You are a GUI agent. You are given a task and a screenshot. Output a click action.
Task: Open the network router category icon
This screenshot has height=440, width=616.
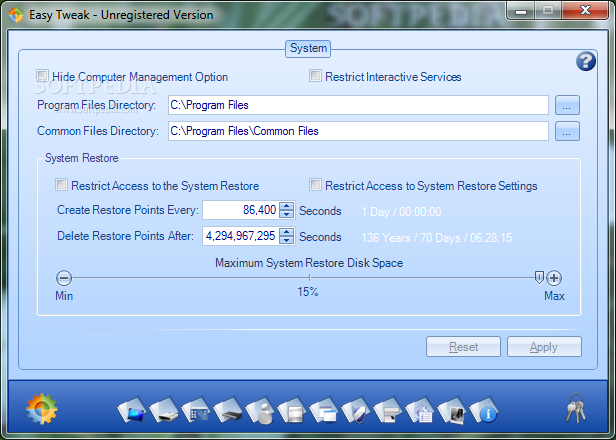(228, 411)
